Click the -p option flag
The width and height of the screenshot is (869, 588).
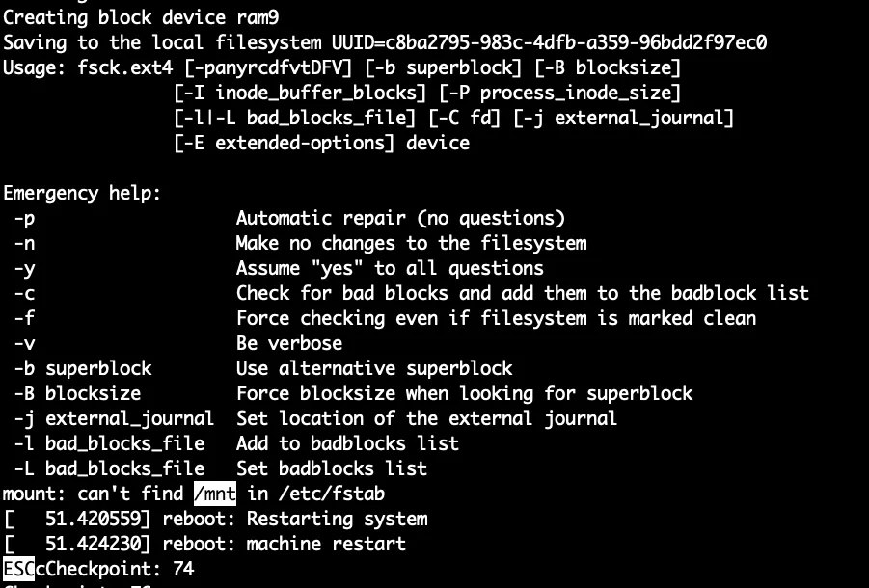tap(24, 218)
